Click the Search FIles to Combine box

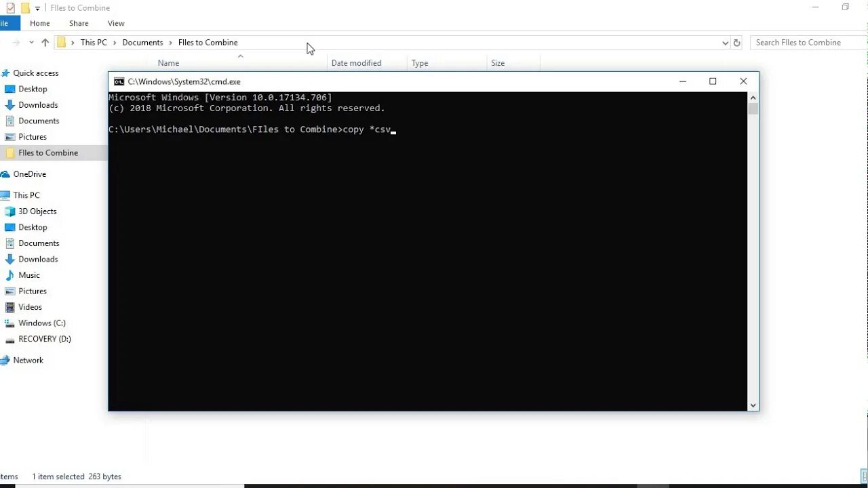(x=809, y=42)
